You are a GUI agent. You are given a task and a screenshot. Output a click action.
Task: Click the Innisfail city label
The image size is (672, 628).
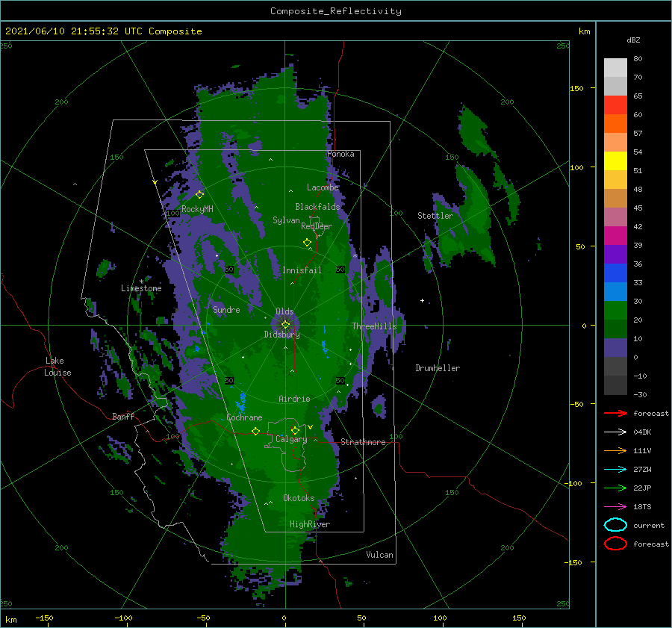pyautogui.click(x=302, y=270)
